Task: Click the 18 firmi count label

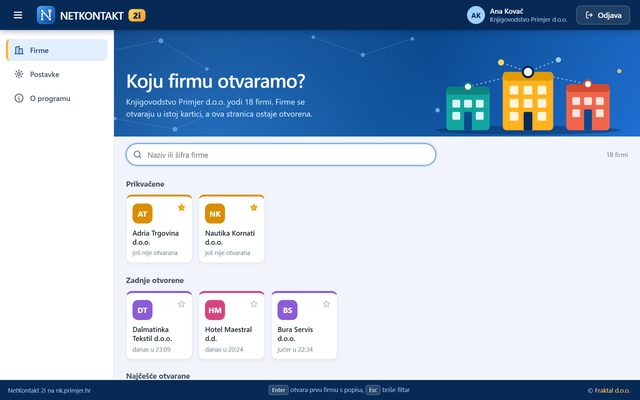Action: [617, 155]
